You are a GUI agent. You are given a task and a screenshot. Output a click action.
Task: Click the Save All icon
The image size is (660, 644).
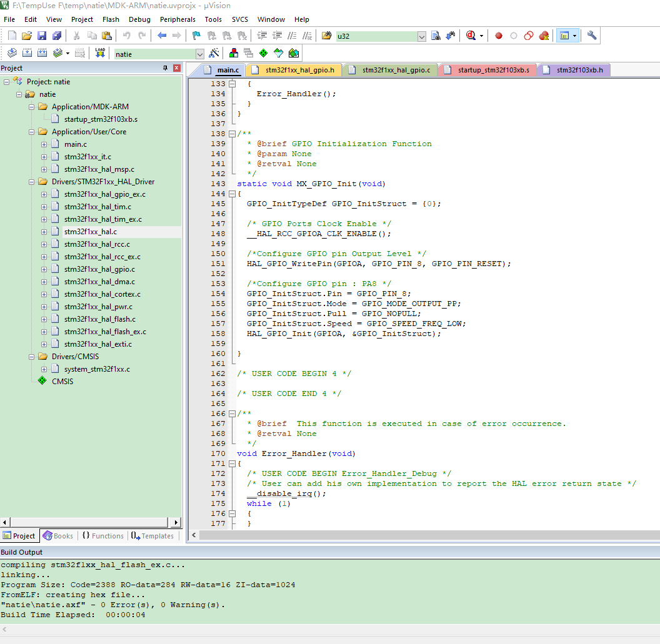point(56,36)
